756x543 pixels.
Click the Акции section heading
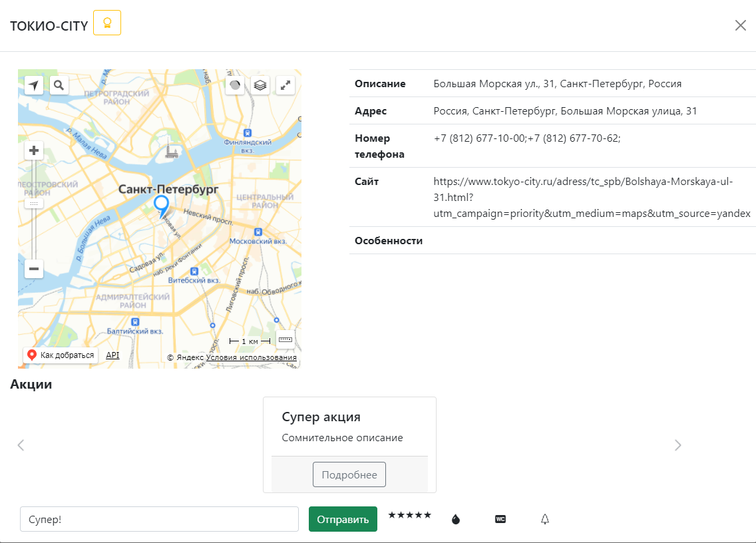(x=31, y=385)
